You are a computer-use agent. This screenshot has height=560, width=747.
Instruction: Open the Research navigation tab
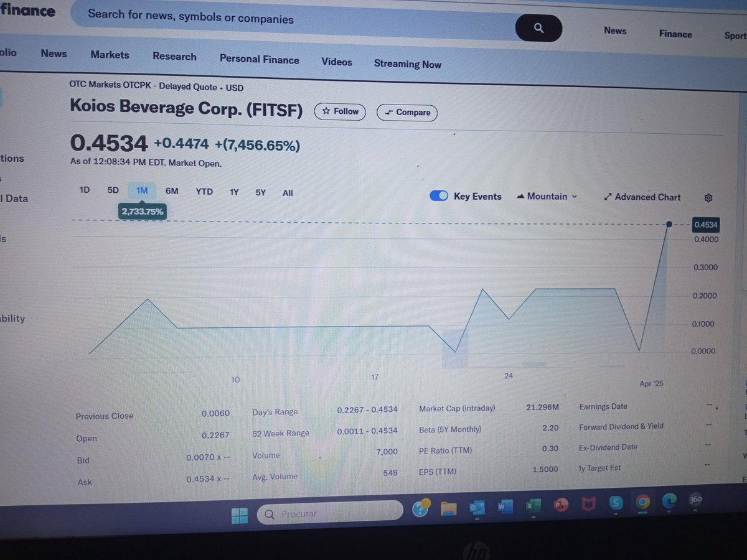(x=174, y=57)
